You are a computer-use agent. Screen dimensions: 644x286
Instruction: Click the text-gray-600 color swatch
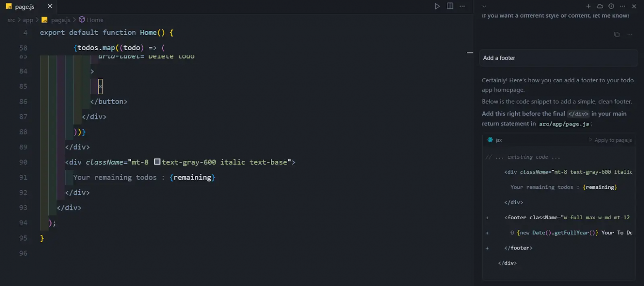[x=157, y=162]
